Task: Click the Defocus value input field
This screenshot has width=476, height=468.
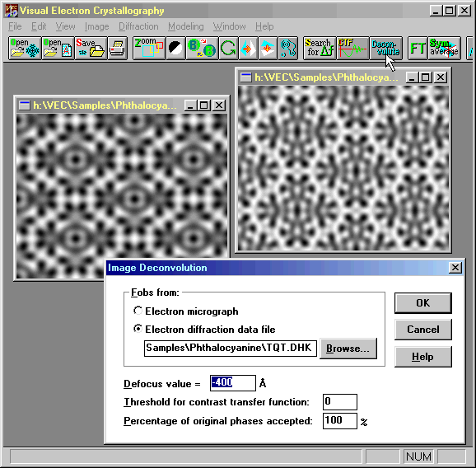Action: pos(233,383)
